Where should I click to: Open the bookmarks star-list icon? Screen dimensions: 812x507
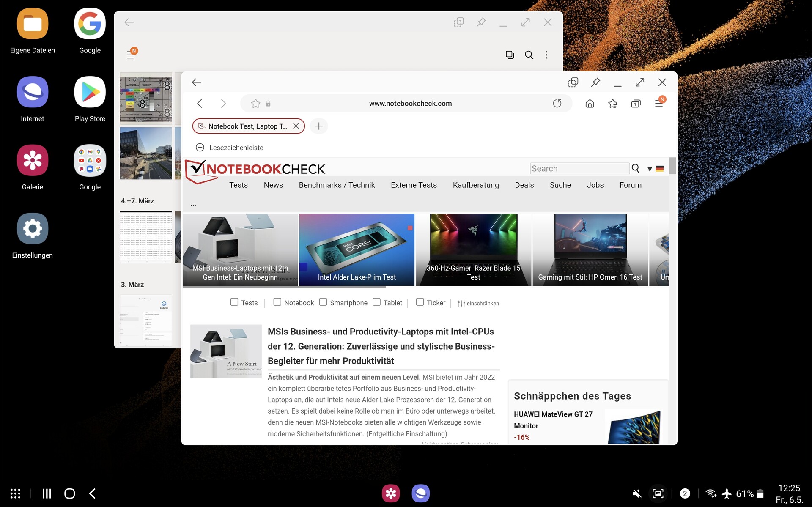point(612,104)
